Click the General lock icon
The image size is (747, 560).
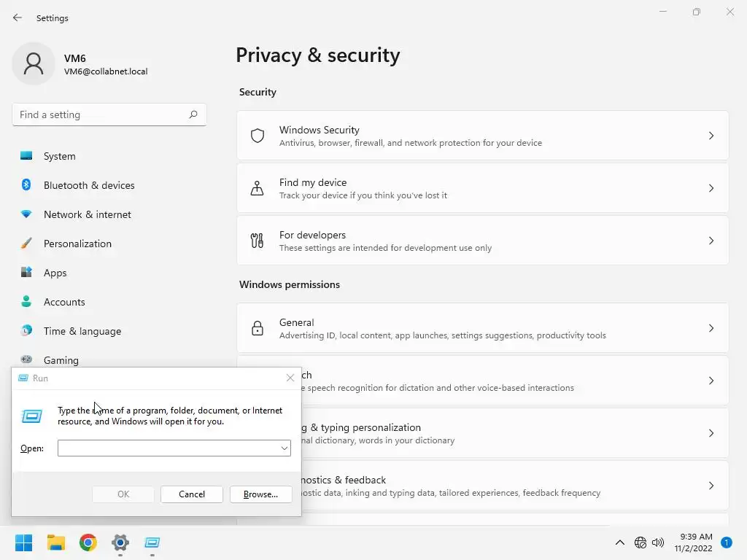[257, 328]
